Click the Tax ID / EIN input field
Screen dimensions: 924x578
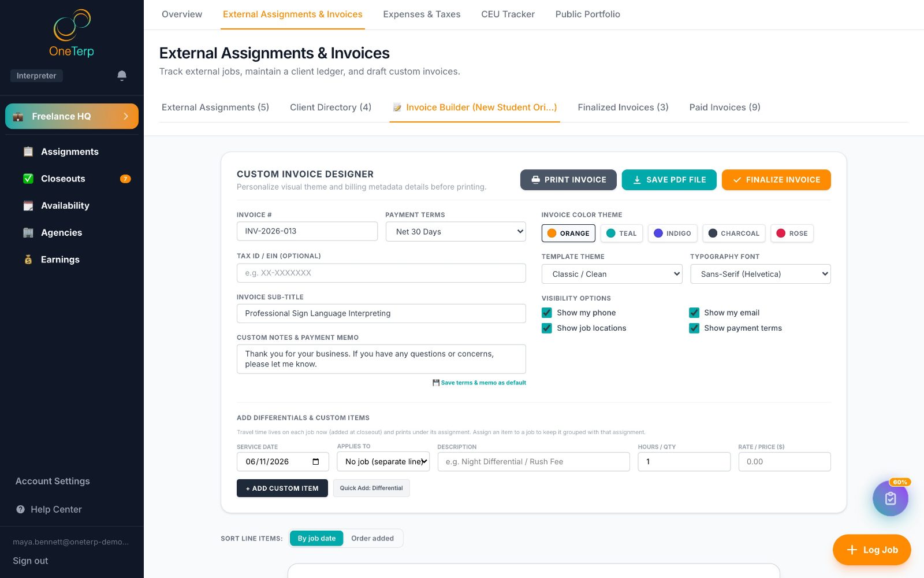point(381,273)
